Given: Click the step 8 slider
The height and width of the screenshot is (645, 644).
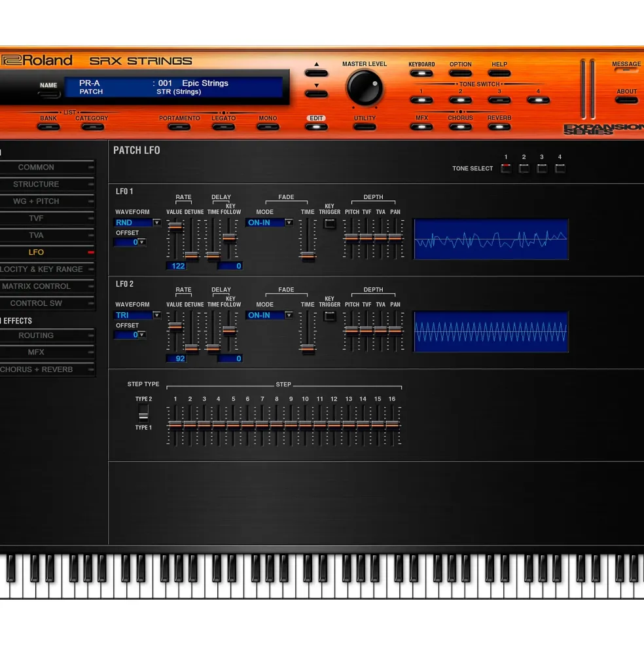Looking at the screenshot, I should pos(276,425).
